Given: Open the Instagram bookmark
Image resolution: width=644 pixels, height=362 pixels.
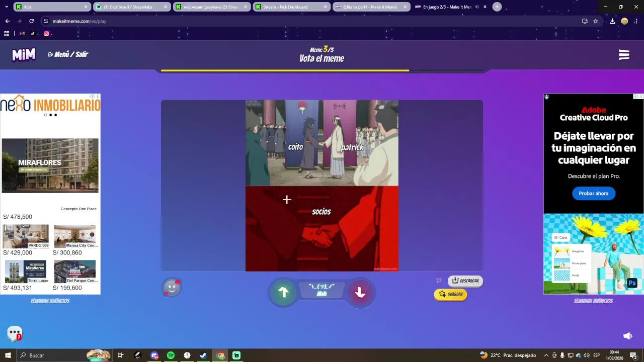Looking at the screenshot, I should (46, 34).
